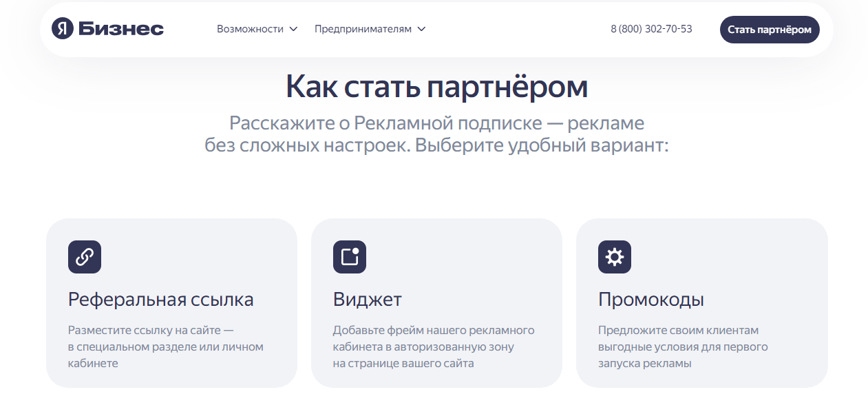Click the subtitle about Рекламной подписке
Image resolution: width=868 pixels, height=414 pixels.
coord(436,134)
